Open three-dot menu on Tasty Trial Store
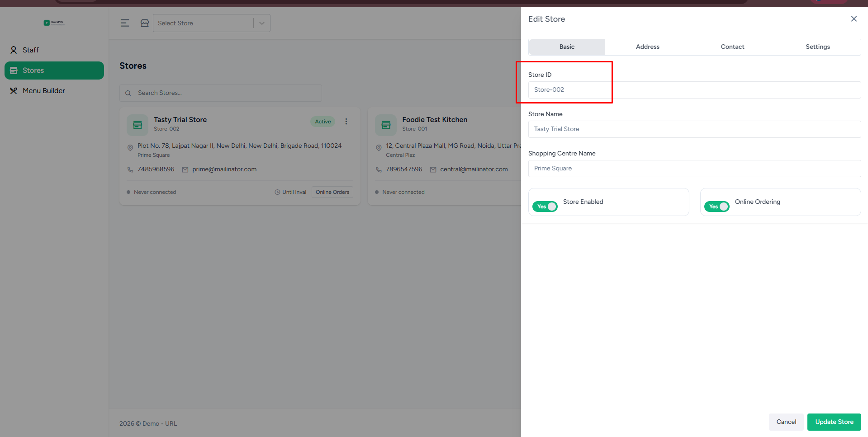868x437 pixels. (x=346, y=122)
